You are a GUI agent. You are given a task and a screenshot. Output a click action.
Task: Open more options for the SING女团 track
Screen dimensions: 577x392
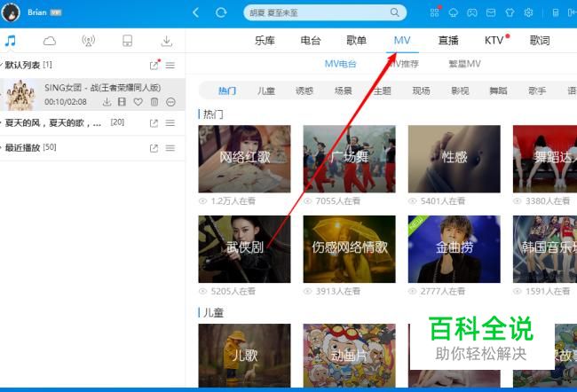170,102
